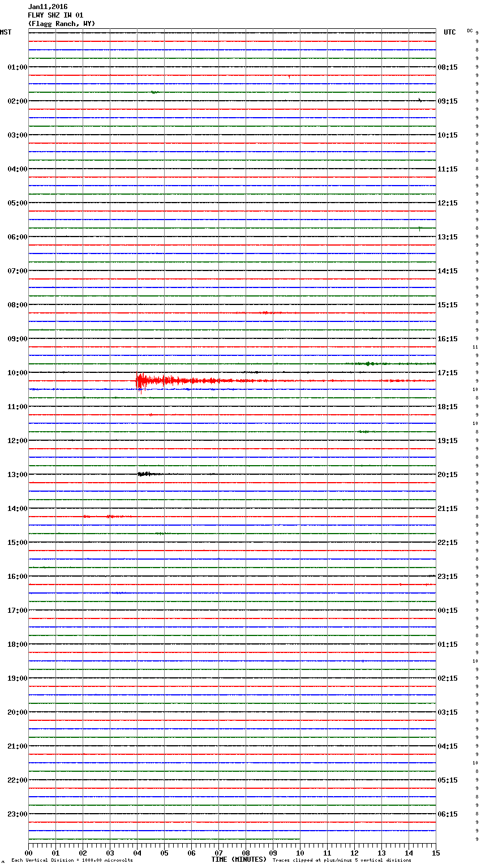Click the '08:00' MST time label
This screenshot has width=481, height=868.
(x=18, y=305)
